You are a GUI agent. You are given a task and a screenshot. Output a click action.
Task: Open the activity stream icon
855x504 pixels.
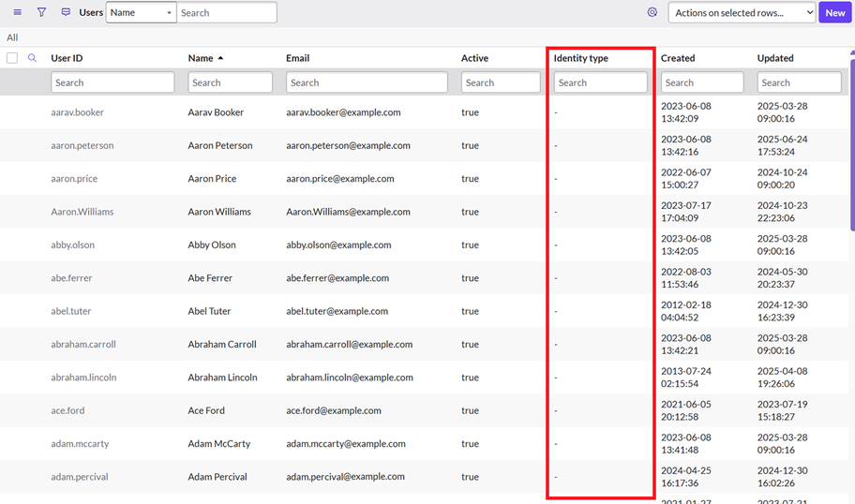coord(66,12)
